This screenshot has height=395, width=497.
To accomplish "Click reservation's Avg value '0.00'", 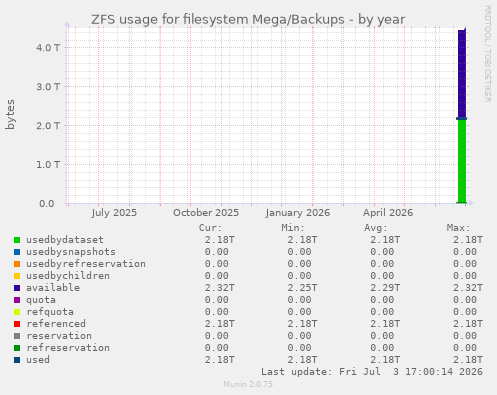I will click(382, 336).
